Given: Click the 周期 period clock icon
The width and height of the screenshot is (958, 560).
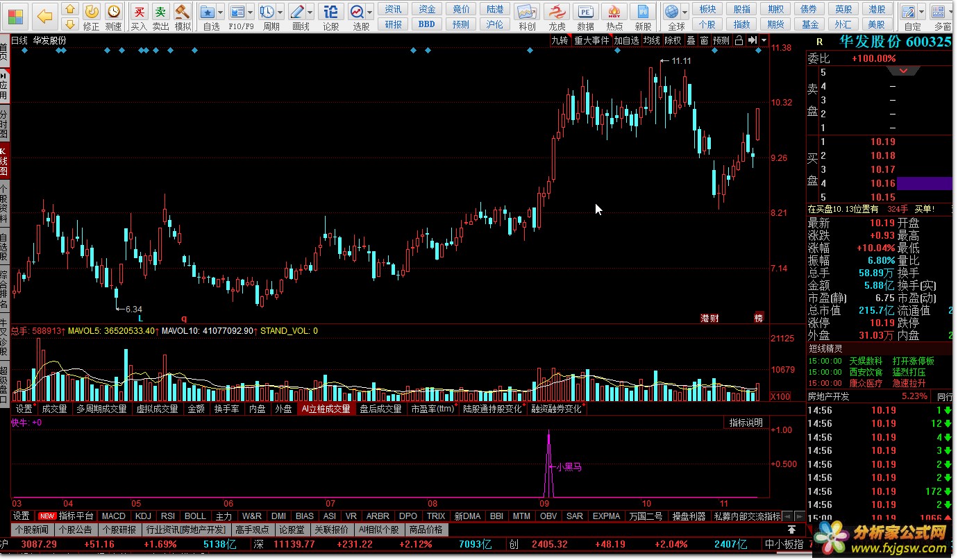Looking at the screenshot, I should tap(267, 12).
